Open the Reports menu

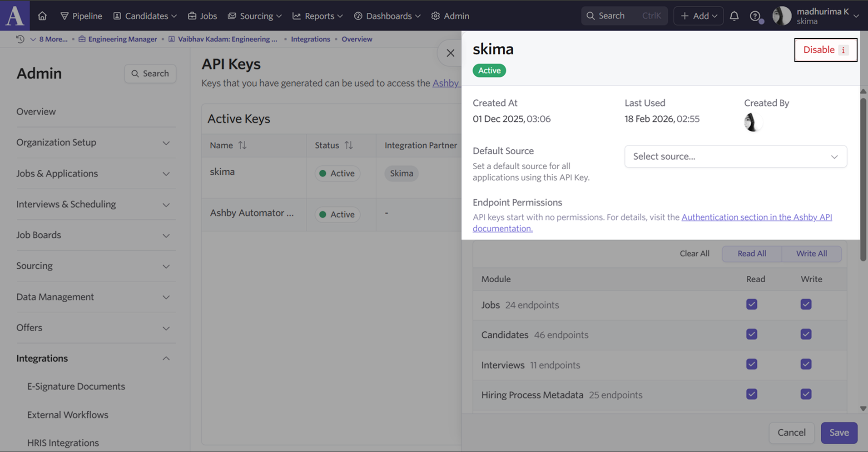click(317, 16)
